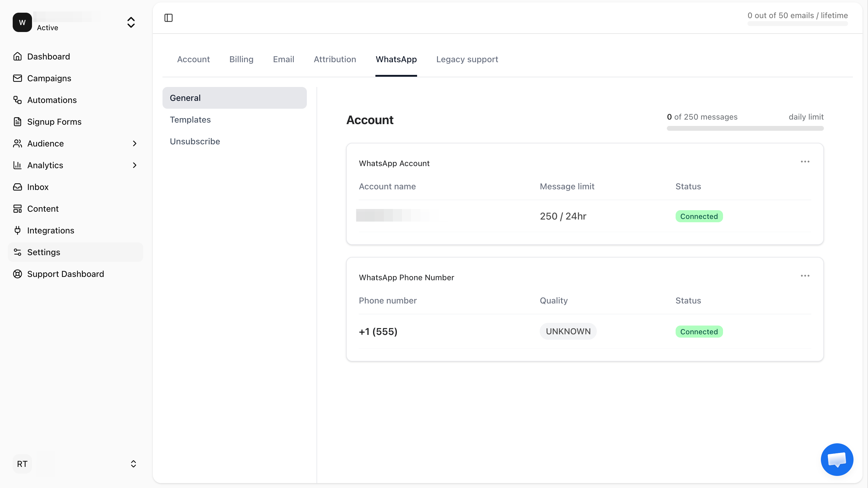This screenshot has width=868, height=488.
Task: Open Support Dashboard
Action: click(x=65, y=274)
